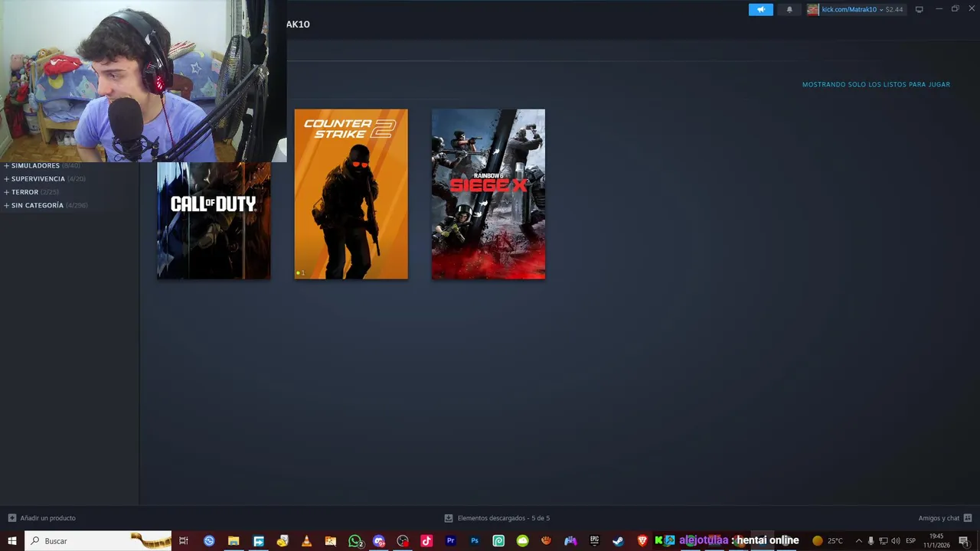Open the network tray icon
Image resolution: width=980 pixels, height=551 pixels.
(883, 541)
